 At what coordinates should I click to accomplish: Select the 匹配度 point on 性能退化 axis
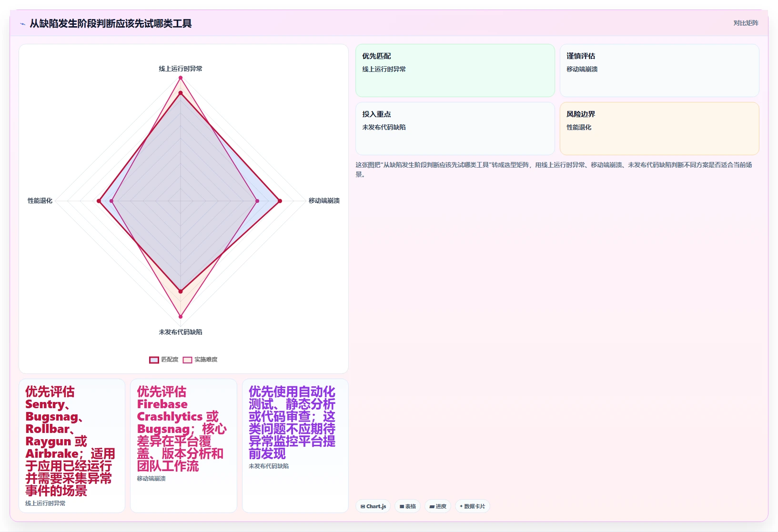99,201
